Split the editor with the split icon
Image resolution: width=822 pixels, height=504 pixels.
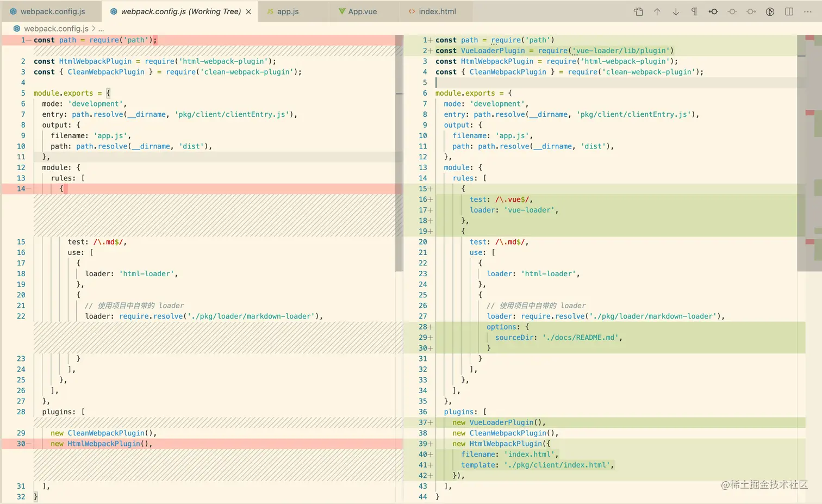click(x=789, y=11)
